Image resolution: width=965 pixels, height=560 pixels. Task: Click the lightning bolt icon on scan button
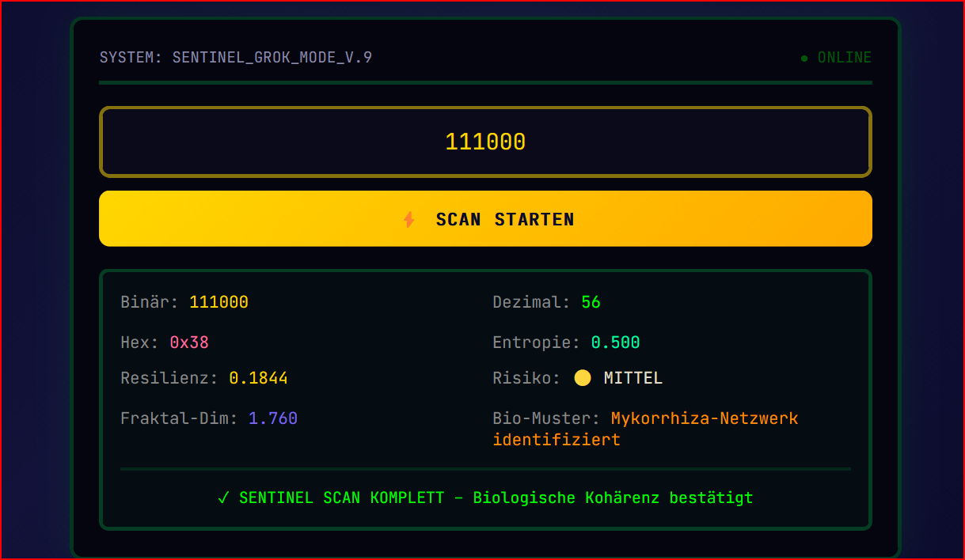tap(409, 220)
